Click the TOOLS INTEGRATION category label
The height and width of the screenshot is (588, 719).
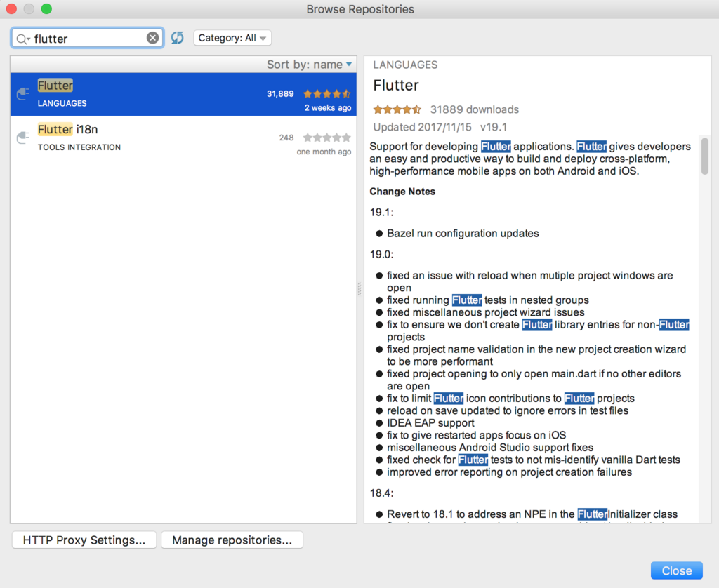tap(79, 147)
